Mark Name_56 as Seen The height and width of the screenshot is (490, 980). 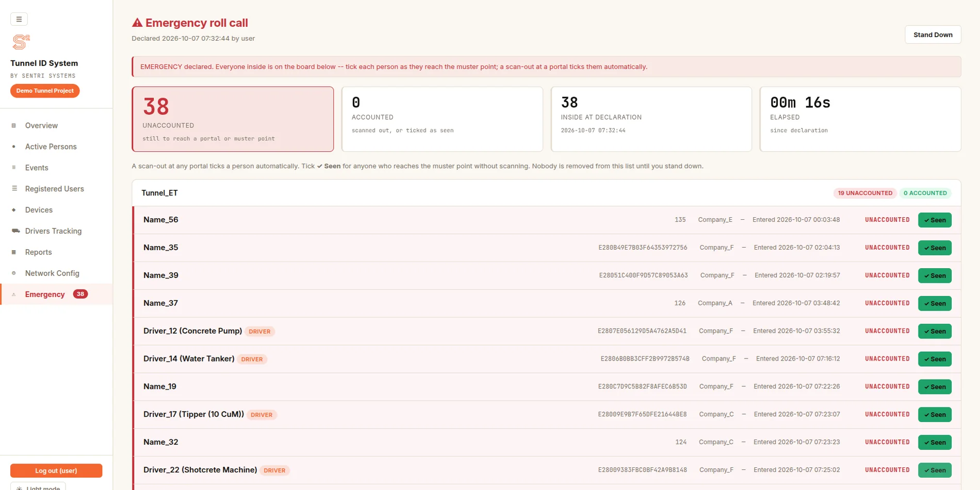[x=935, y=220]
